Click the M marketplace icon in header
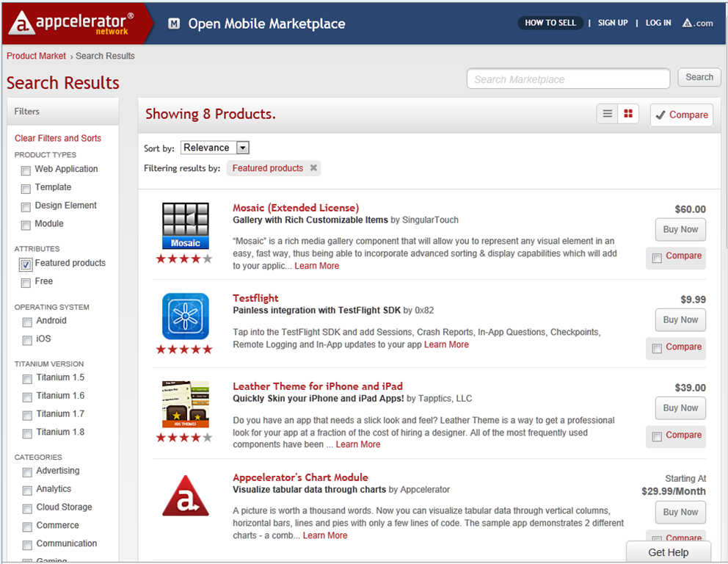Image resolution: width=728 pixels, height=564 pixels. pos(174,23)
